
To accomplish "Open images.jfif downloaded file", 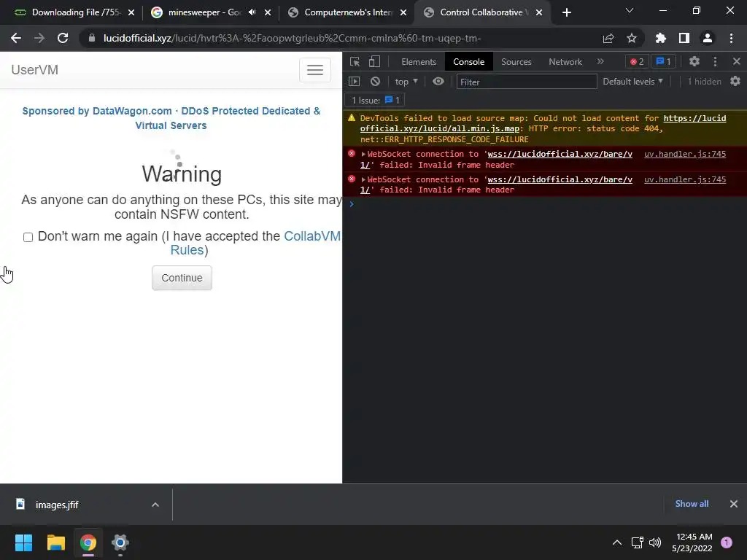I will point(56,505).
